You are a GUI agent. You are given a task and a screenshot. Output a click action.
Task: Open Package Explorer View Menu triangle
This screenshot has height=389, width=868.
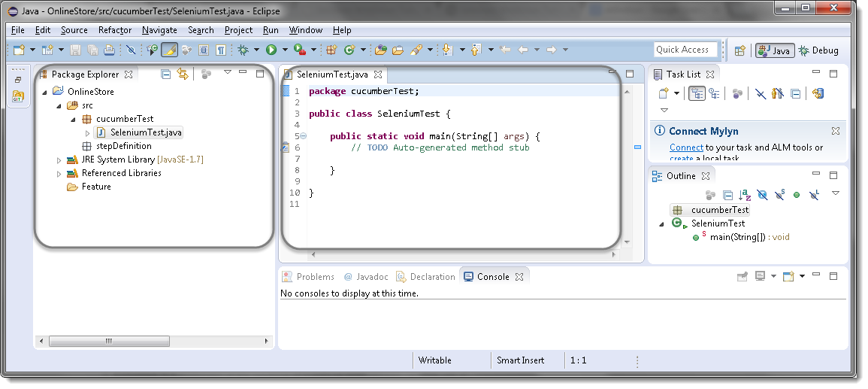[228, 72]
